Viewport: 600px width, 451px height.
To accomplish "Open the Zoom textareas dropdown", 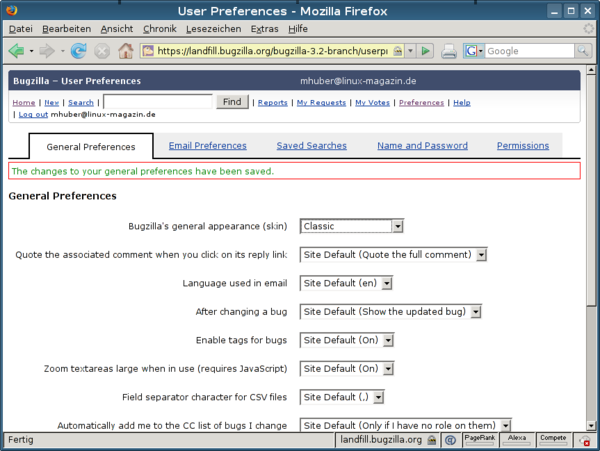I will coord(347,369).
